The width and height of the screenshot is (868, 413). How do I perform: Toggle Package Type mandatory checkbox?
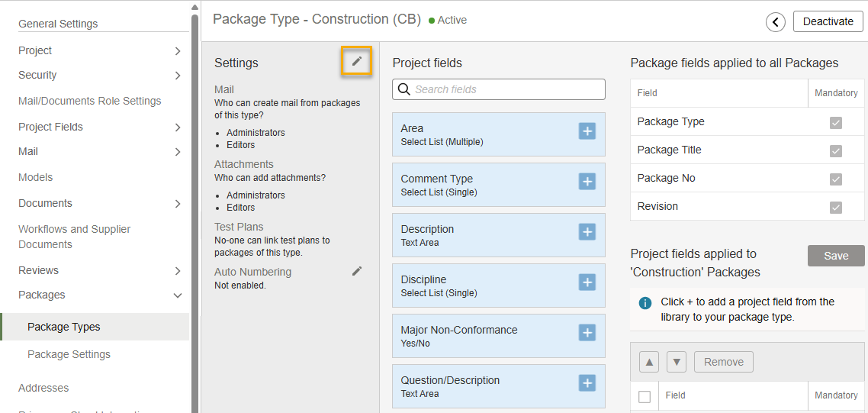click(x=836, y=122)
